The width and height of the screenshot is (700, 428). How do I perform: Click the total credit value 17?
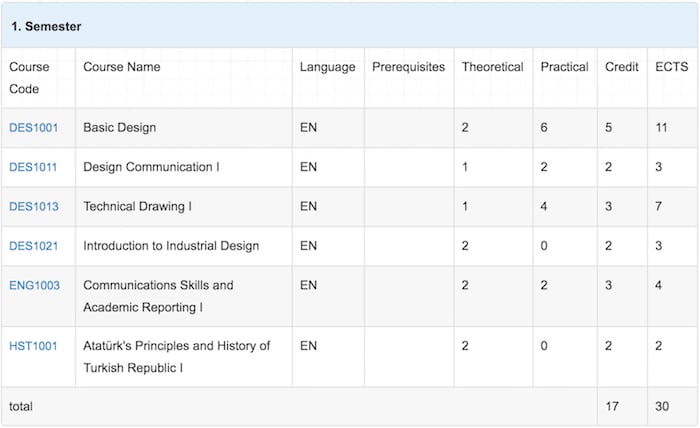(612, 406)
